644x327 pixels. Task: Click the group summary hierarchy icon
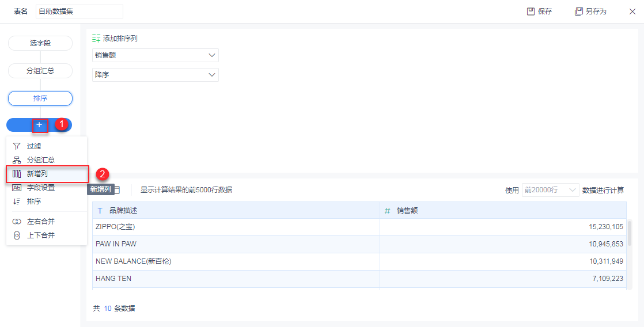click(17, 160)
